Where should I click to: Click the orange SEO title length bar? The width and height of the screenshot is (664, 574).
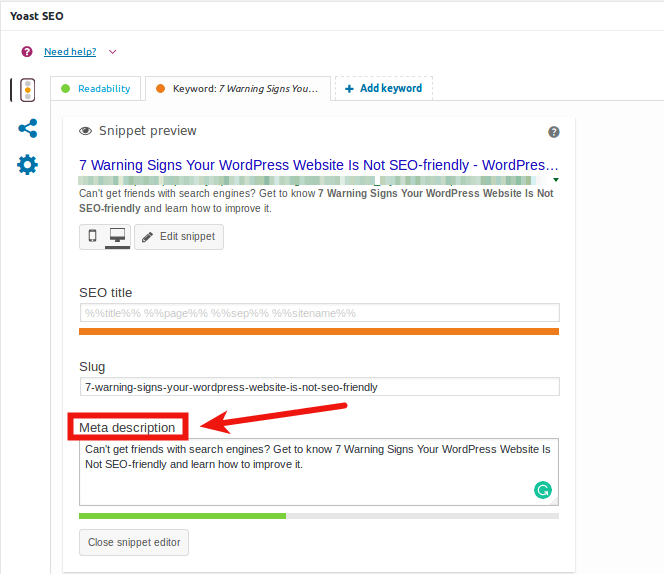(x=319, y=331)
